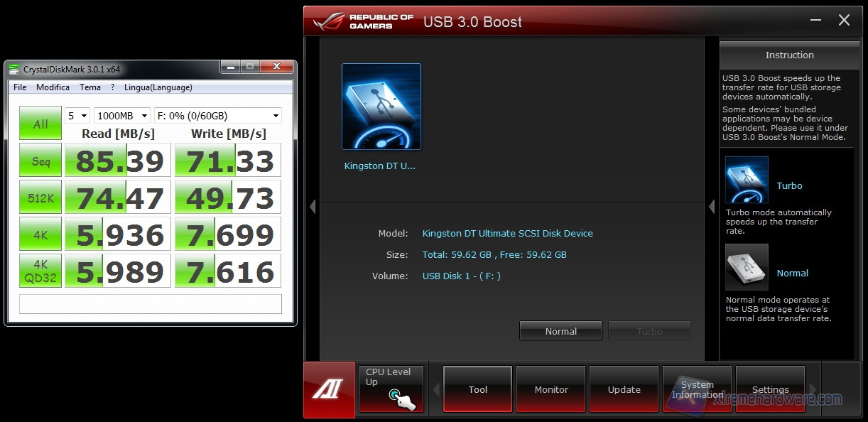
Task: Open the test count dropdown showing 5
Action: coord(77,116)
